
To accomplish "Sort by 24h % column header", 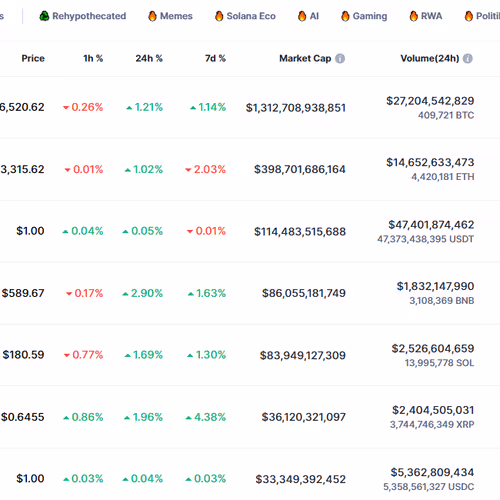I will coord(149,58).
